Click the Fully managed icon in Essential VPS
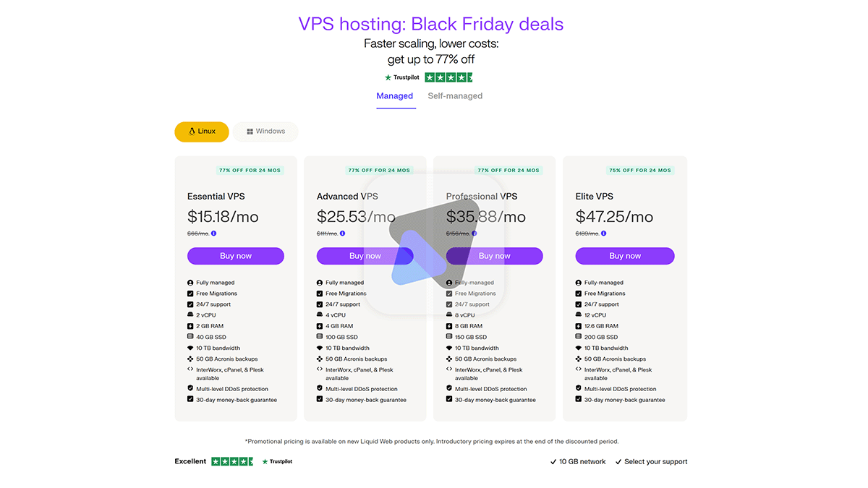This screenshot has width=868, height=488. click(x=190, y=283)
